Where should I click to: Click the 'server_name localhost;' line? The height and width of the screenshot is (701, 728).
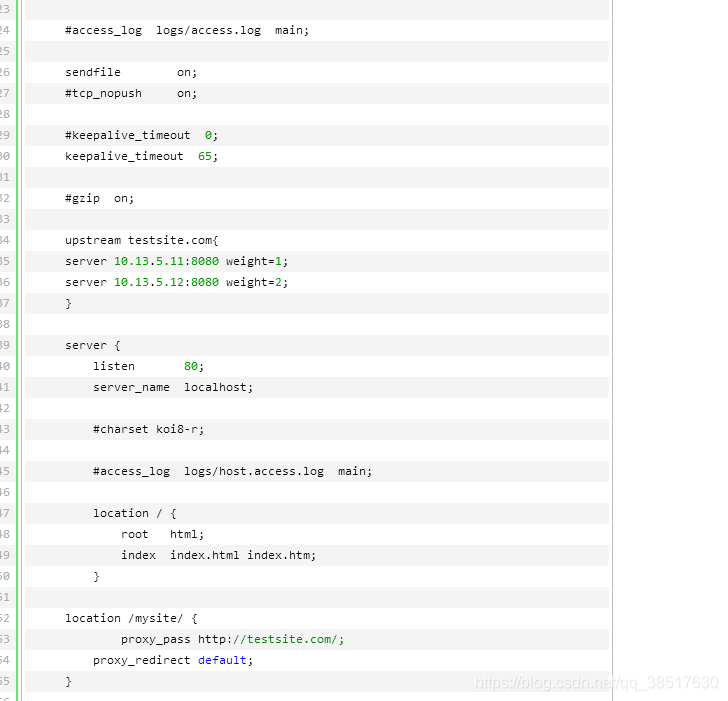tap(173, 387)
